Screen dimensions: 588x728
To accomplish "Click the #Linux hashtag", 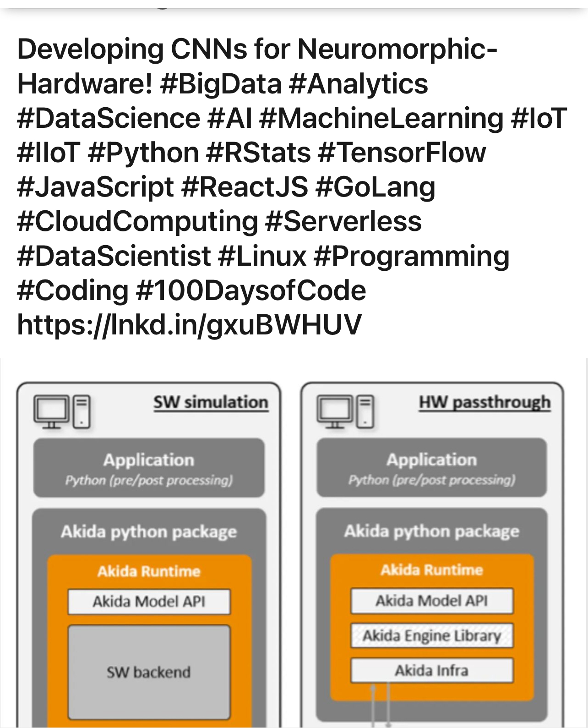I will tap(262, 256).
